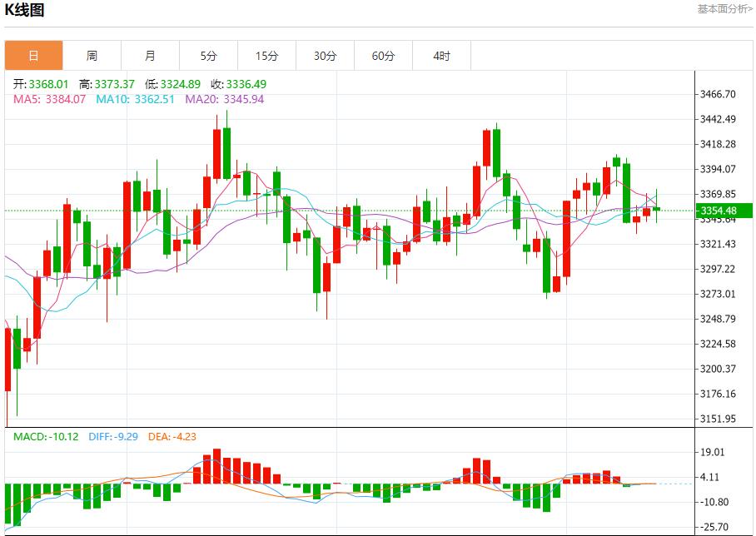This screenshot has width=756, height=536.
Task: Select the 5分 interval tab
Action: [x=208, y=55]
